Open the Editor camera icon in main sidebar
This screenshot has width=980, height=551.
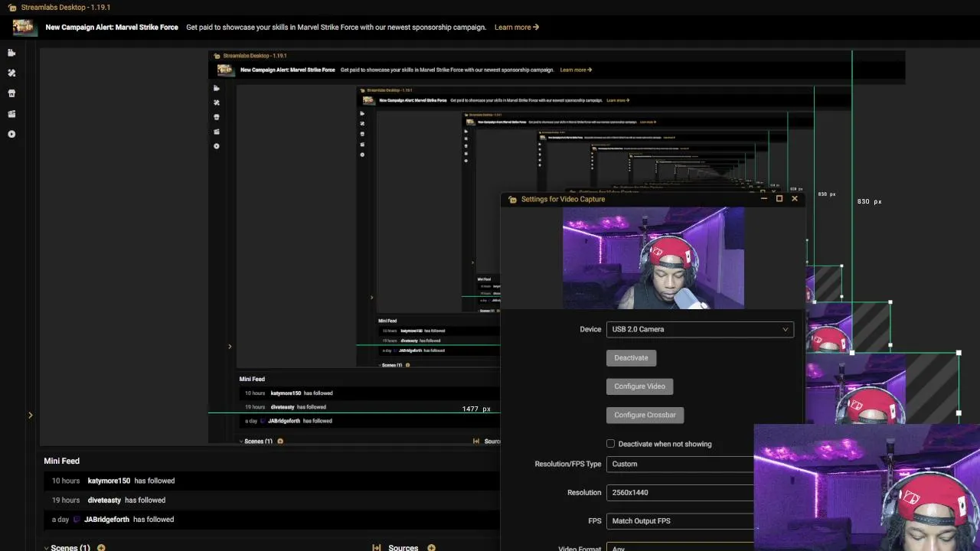point(11,53)
